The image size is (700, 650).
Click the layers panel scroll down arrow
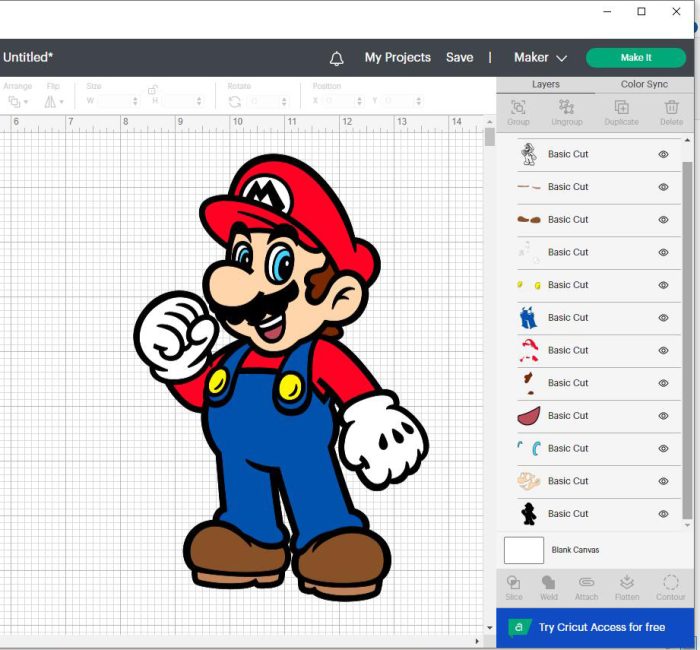tap(687, 525)
